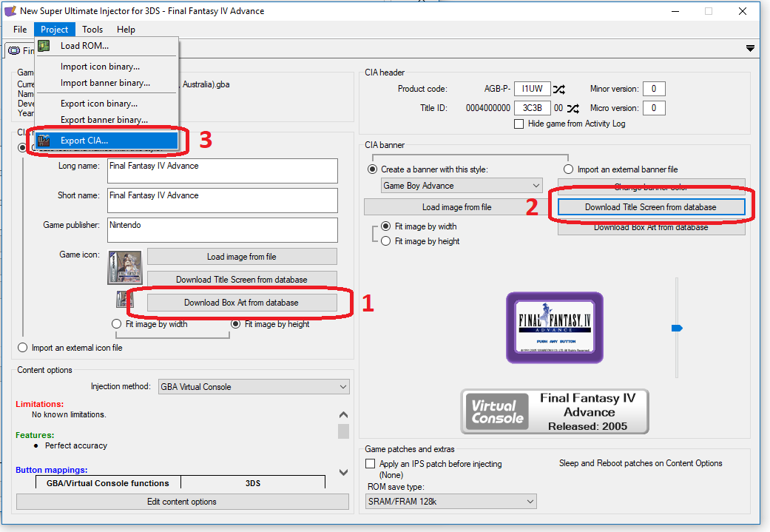
Task: Click the banner image vertical position slider handle
Action: [x=677, y=328]
